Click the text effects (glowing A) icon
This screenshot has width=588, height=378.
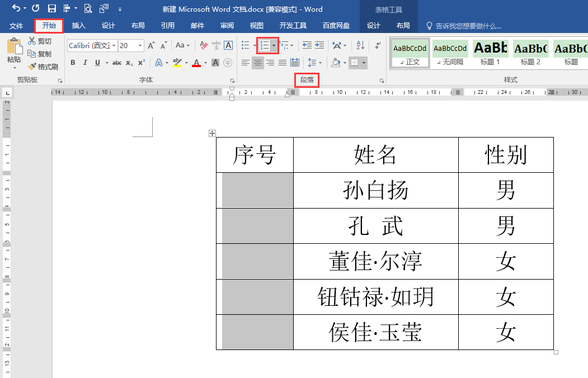[x=159, y=63]
